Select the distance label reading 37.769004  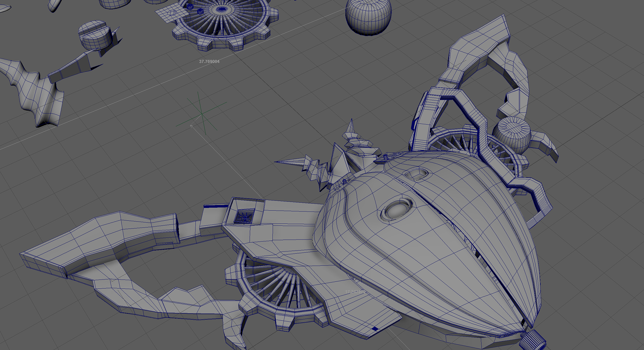209,61
